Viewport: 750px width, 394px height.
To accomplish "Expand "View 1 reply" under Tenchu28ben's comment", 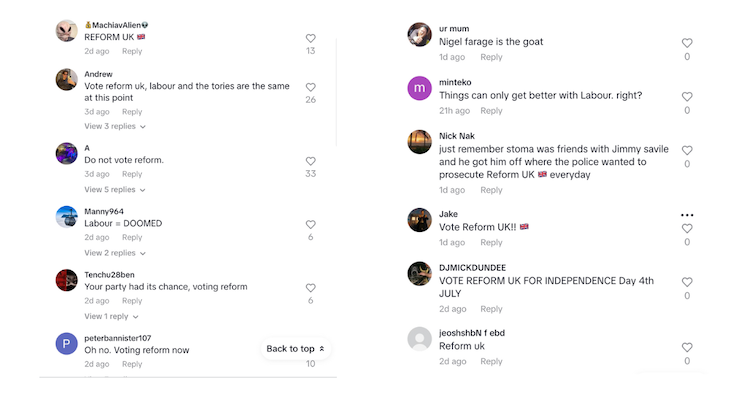I will (111, 317).
